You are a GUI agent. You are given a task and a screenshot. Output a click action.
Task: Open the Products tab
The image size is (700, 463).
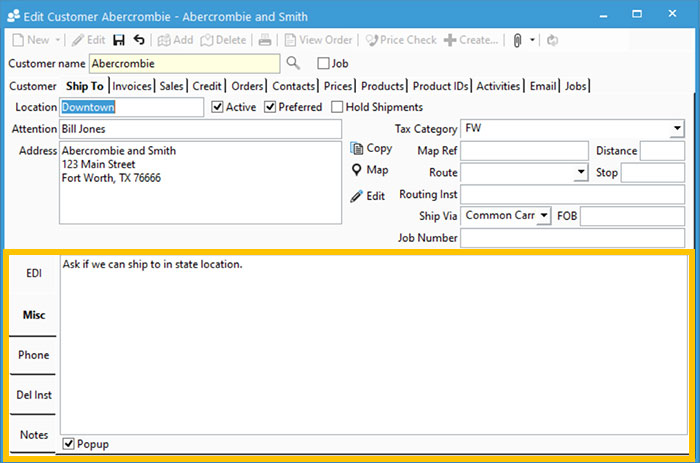pyautogui.click(x=383, y=86)
